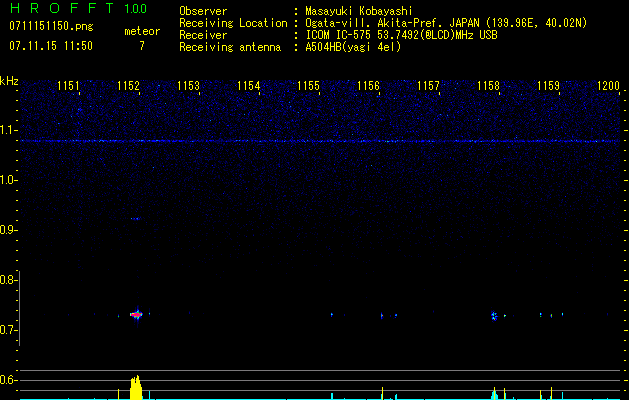Click observer name Masayuki Kobayashi
The image size is (629, 400).
click(359, 11)
